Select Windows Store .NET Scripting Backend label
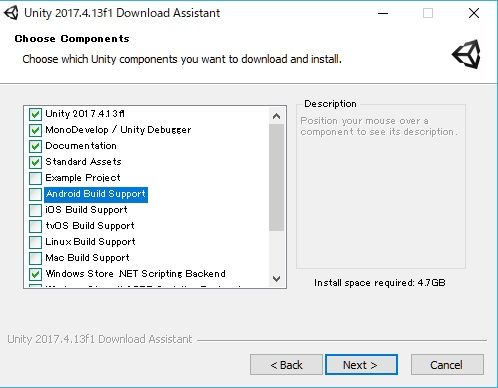This screenshot has width=498, height=388. pos(136,274)
